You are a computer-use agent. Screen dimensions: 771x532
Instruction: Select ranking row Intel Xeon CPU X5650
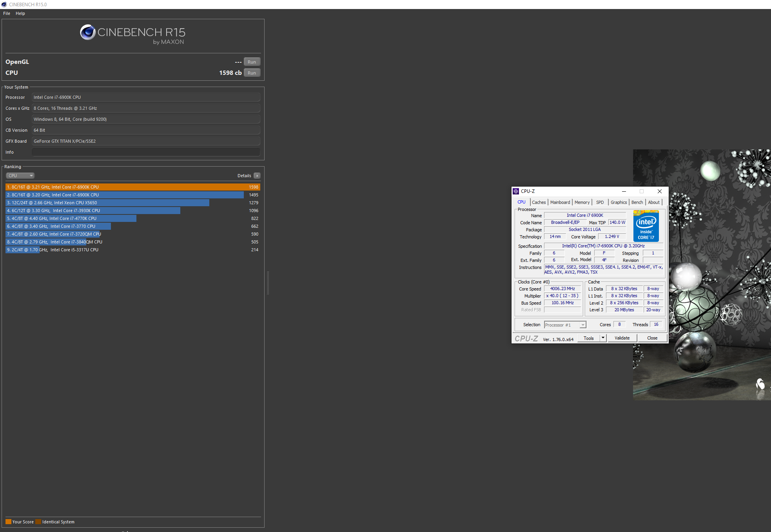click(133, 203)
